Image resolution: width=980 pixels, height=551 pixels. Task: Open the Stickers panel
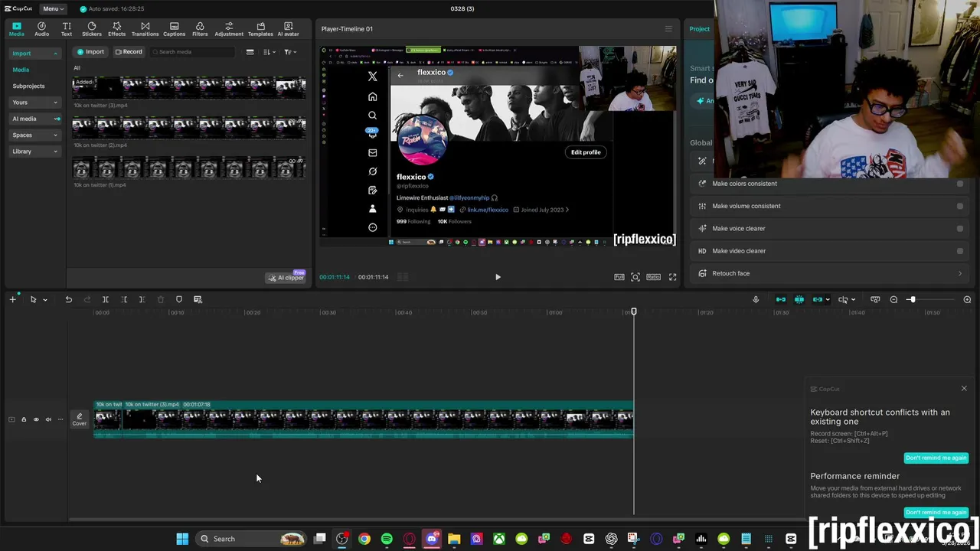point(92,29)
